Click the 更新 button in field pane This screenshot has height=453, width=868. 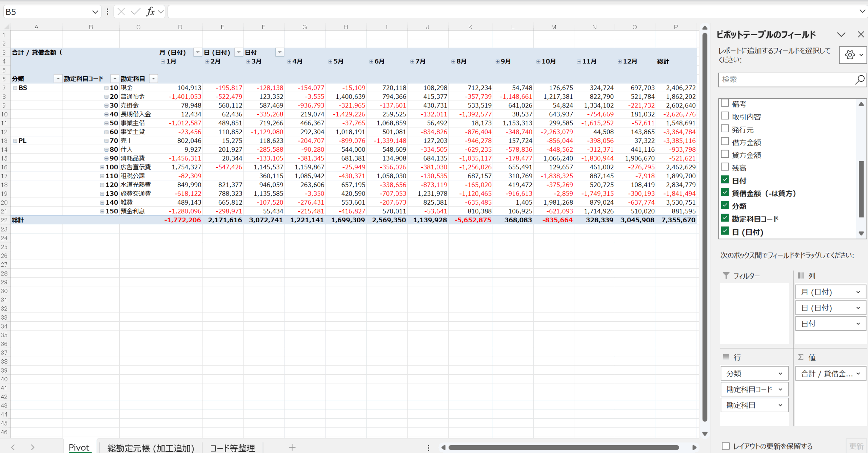click(856, 446)
